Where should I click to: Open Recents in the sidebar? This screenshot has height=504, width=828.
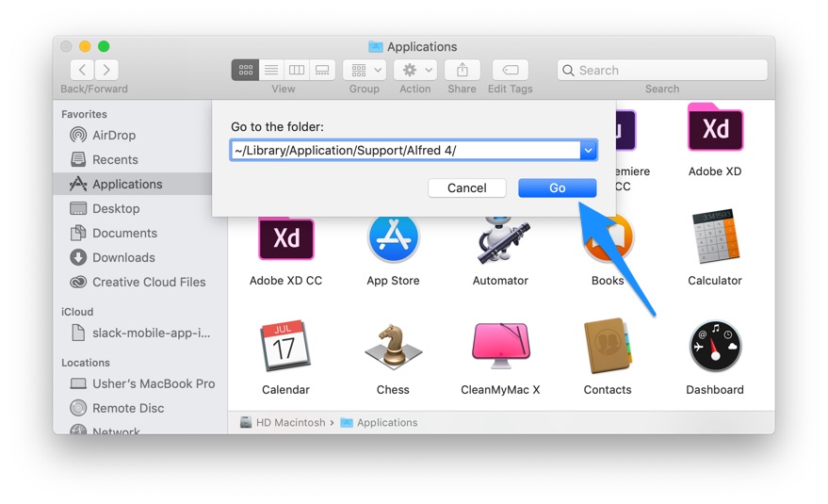coord(115,159)
